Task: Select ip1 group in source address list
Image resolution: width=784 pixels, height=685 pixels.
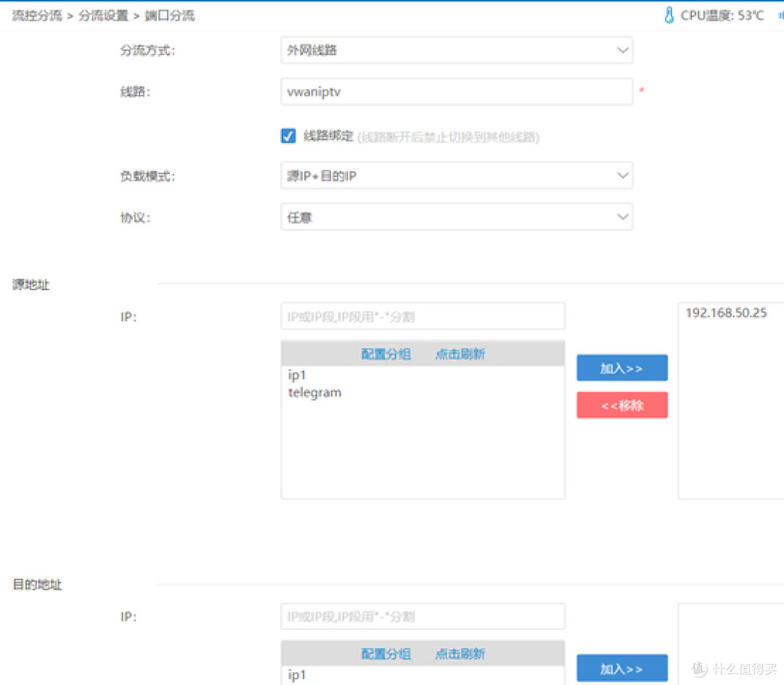Action: [298, 375]
